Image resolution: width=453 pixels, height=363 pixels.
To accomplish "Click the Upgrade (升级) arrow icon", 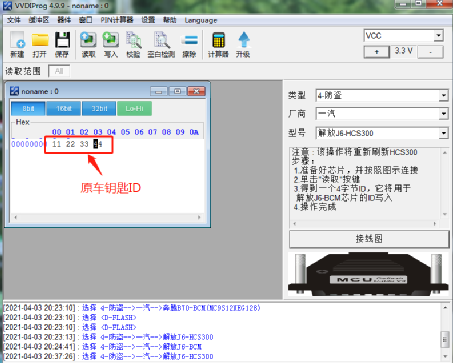I will (x=243, y=44).
